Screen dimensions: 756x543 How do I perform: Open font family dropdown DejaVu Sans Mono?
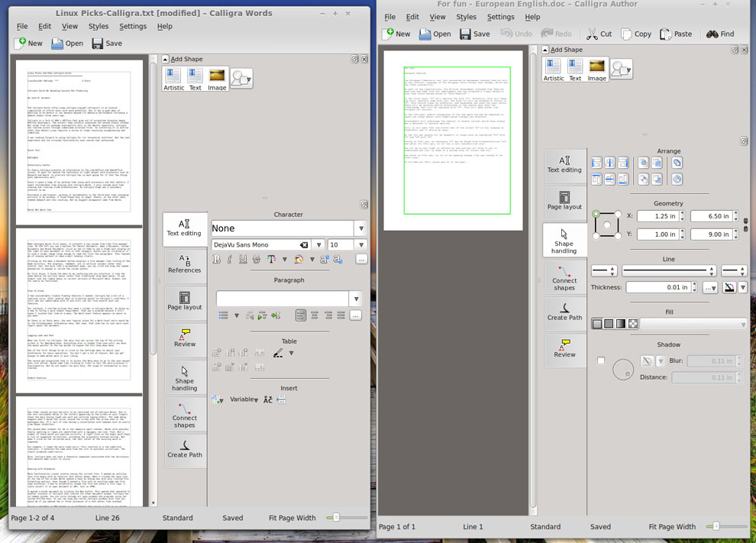pyautogui.click(x=318, y=245)
